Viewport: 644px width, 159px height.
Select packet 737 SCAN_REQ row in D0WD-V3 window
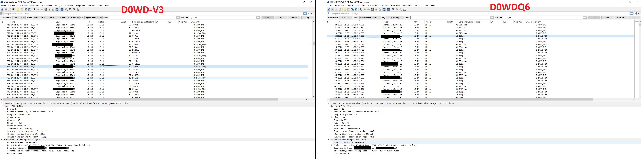[154, 78]
